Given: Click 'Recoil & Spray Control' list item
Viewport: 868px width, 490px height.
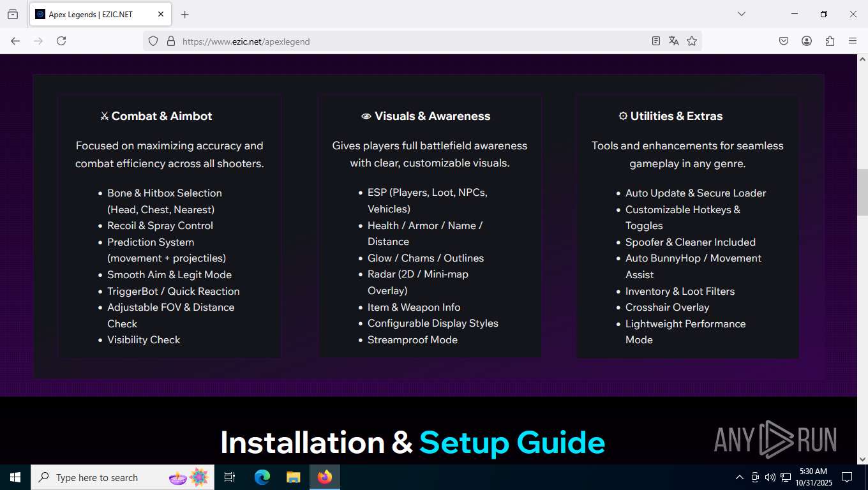Looking at the screenshot, I should point(160,226).
